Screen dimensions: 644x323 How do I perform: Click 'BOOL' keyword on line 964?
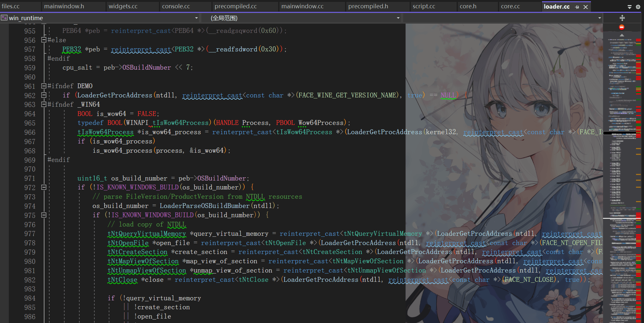click(85, 114)
